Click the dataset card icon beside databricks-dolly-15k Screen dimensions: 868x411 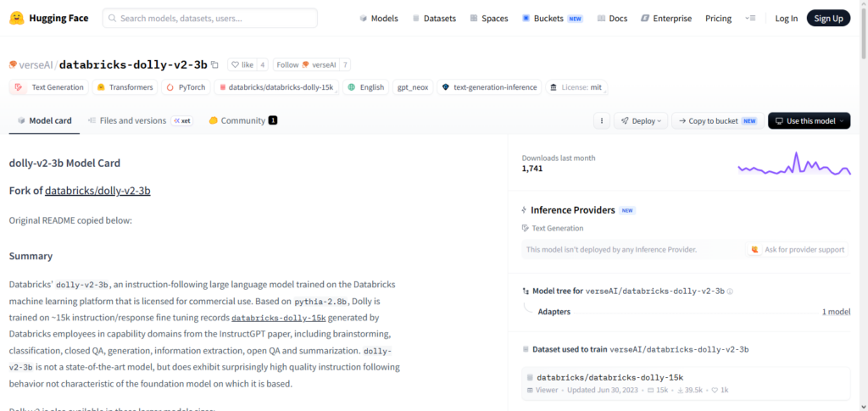pos(530,377)
